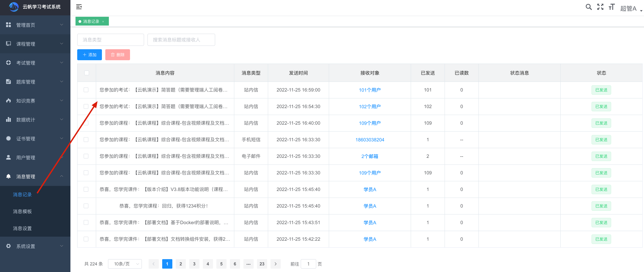Expand the 课程管理 menu chevron
Viewport: 644px width, 272px height.
click(61, 44)
